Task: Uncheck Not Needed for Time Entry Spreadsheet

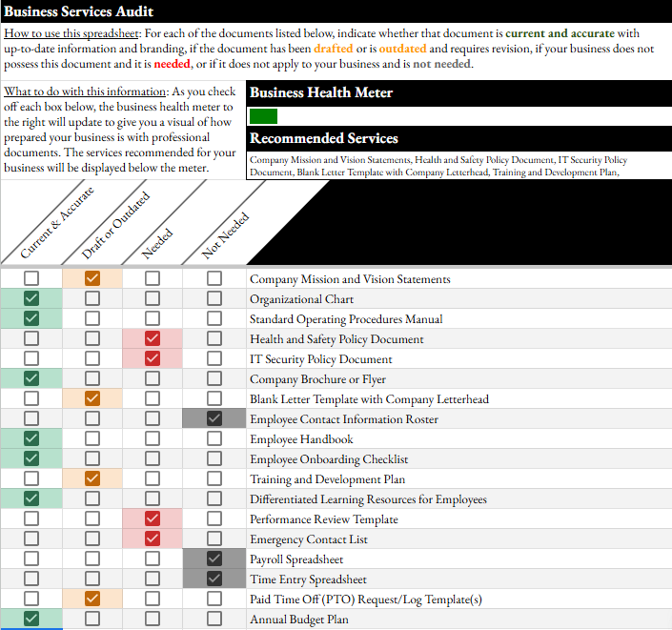Action: click(214, 579)
